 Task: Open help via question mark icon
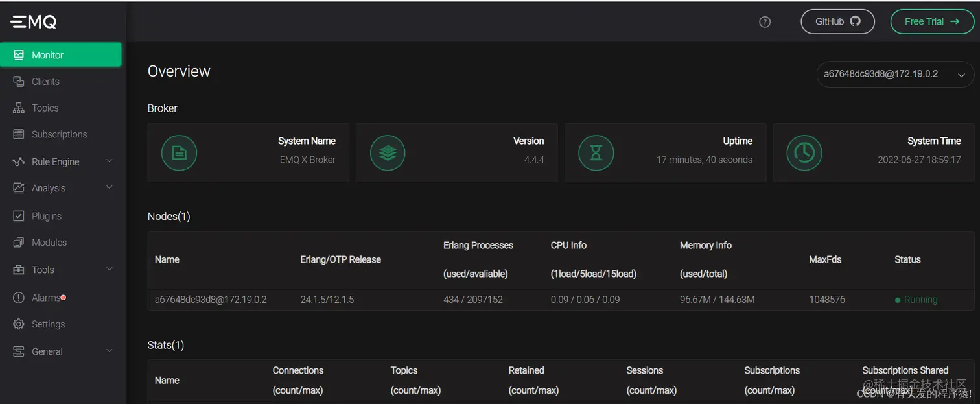click(x=765, y=22)
